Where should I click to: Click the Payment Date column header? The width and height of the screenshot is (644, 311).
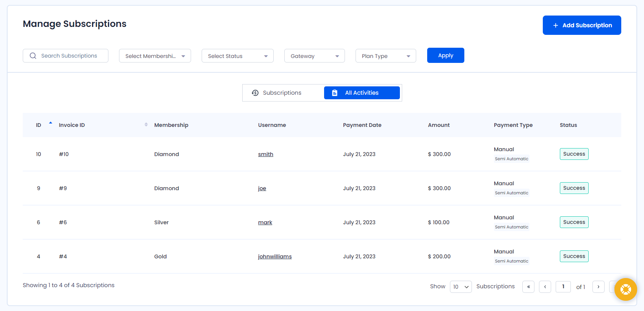(x=362, y=125)
